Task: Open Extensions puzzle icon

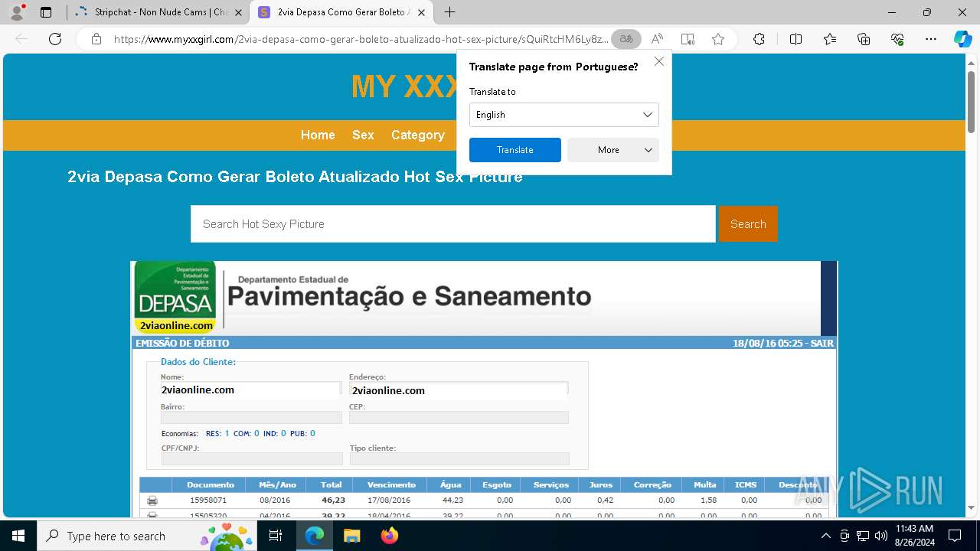Action: 759,39
